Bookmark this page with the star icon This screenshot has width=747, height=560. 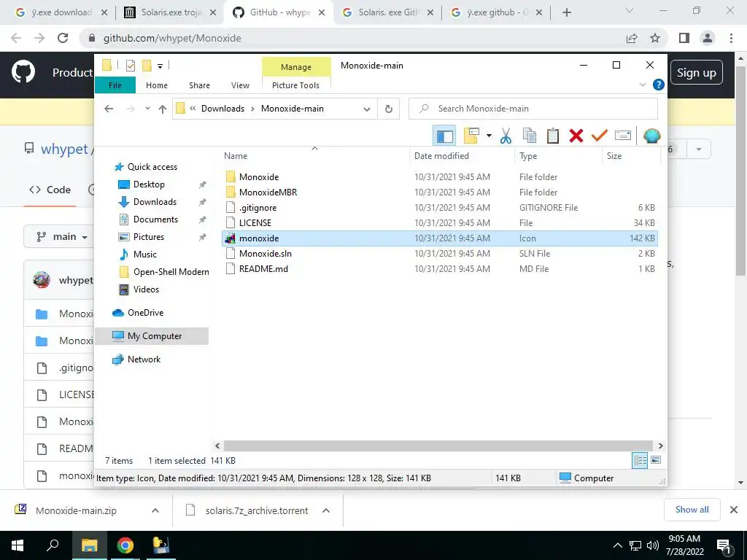point(655,38)
